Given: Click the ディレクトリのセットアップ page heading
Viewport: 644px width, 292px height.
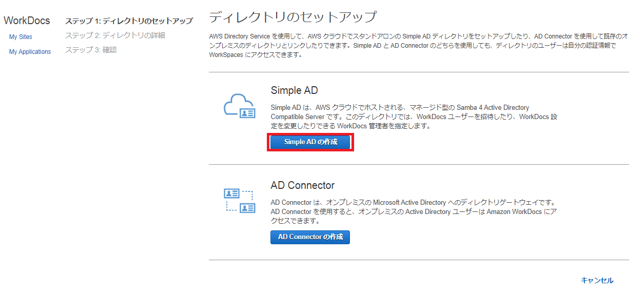Looking at the screenshot, I should 292,17.
